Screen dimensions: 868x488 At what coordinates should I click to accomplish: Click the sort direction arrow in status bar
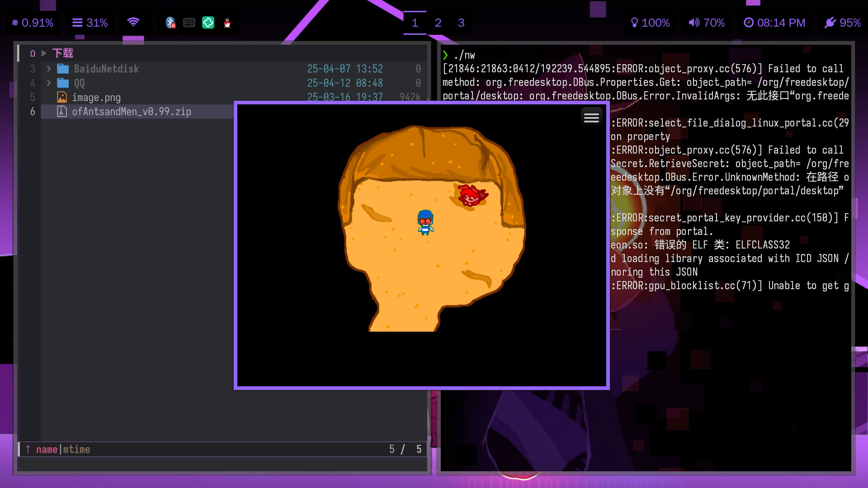coord(28,449)
